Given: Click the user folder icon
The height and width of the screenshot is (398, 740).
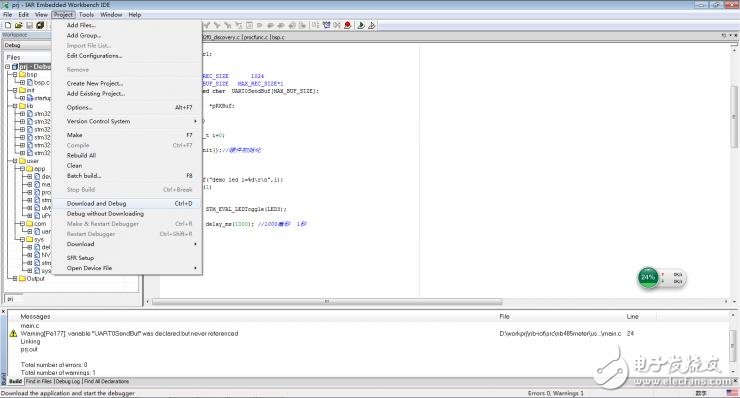Looking at the screenshot, I should pos(22,161).
